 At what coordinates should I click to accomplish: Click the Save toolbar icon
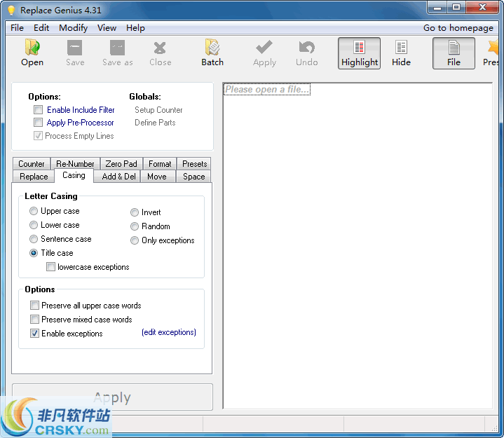(75, 53)
